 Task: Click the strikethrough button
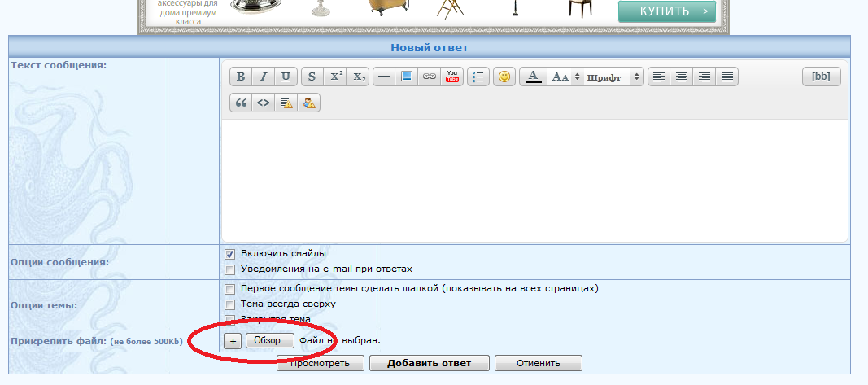[312, 77]
